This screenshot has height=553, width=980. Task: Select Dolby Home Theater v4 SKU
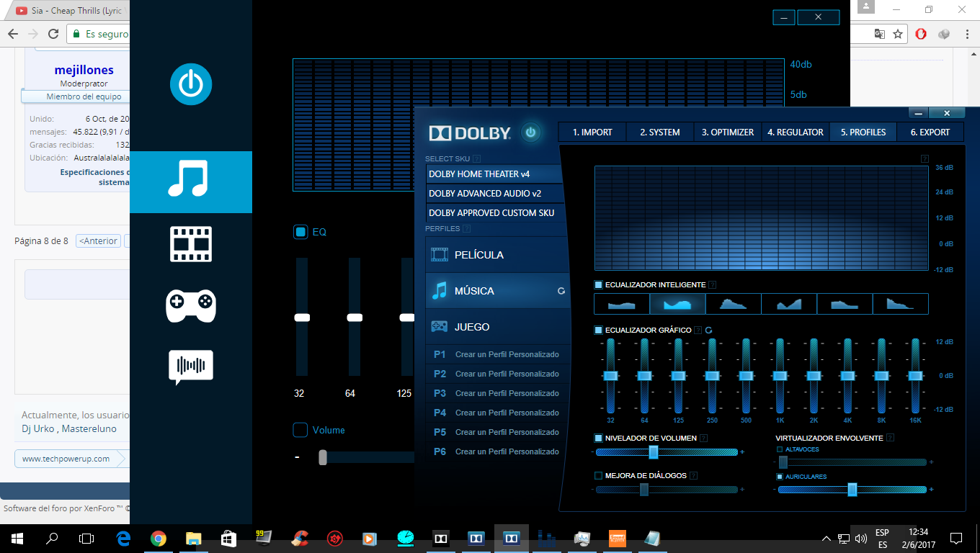click(494, 174)
